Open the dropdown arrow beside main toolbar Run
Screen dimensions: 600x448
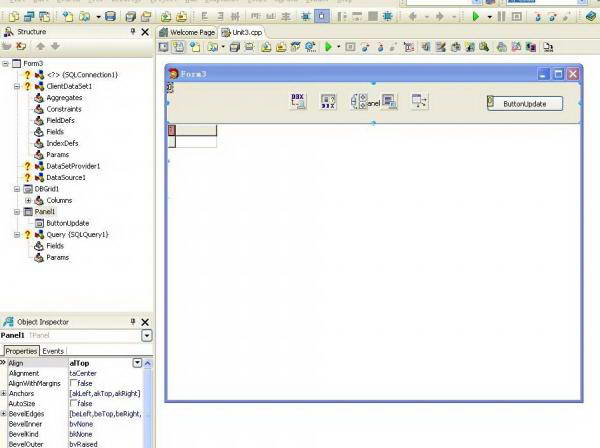click(490, 17)
